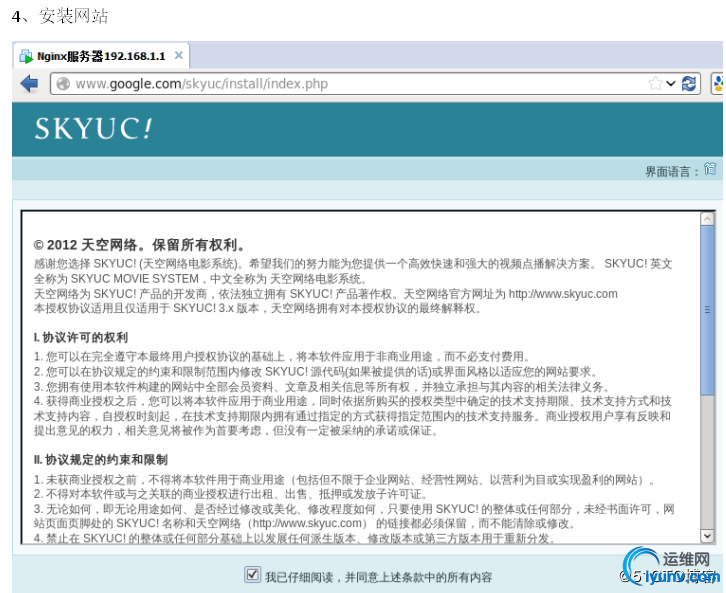Open URL history dropdown arrow

coord(671,84)
